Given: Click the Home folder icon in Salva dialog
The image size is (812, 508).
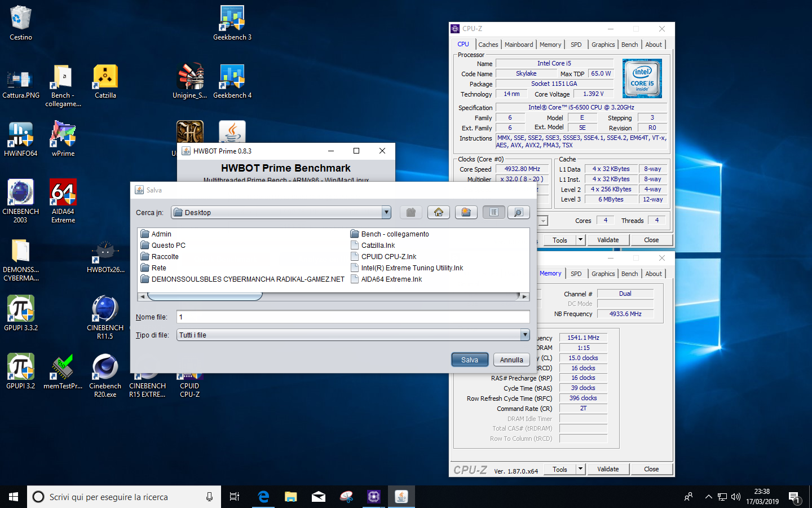Looking at the screenshot, I should tap(439, 212).
